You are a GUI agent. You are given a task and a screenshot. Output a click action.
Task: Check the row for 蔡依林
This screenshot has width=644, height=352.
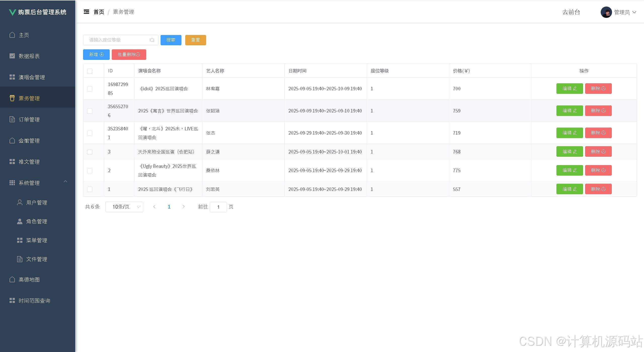(90, 171)
